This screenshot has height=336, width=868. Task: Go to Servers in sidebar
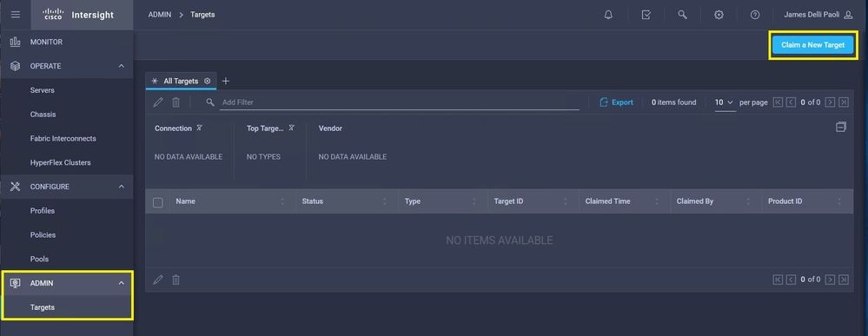(x=42, y=90)
